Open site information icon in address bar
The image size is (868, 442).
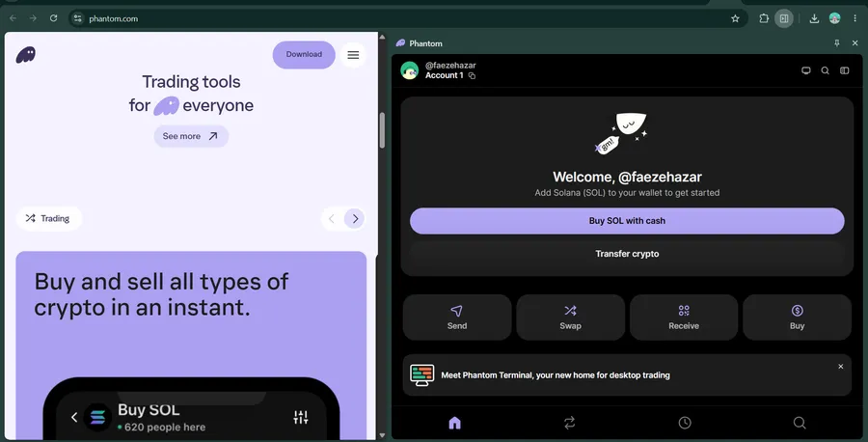coord(77,18)
